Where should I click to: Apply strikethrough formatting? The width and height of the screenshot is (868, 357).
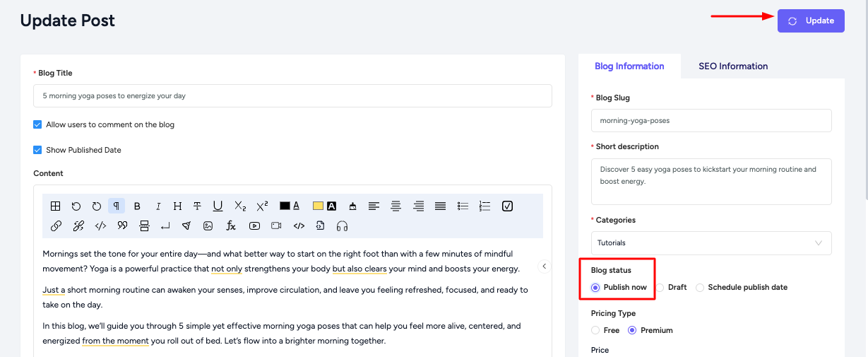click(198, 206)
